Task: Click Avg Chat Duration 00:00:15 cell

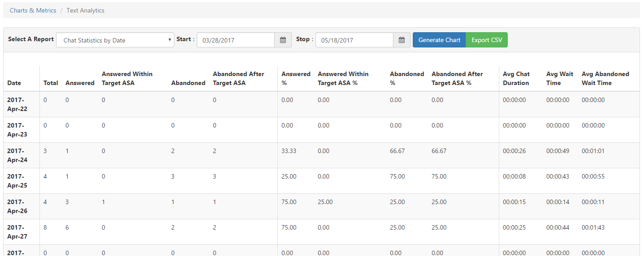Action: [514, 202]
